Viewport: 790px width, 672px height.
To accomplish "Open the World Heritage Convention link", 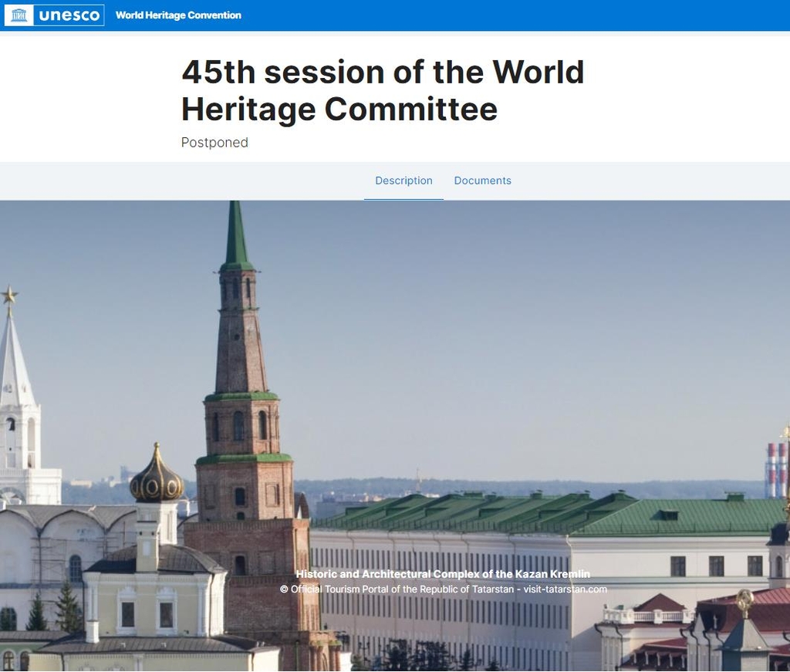I will pyautogui.click(x=178, y=15).
